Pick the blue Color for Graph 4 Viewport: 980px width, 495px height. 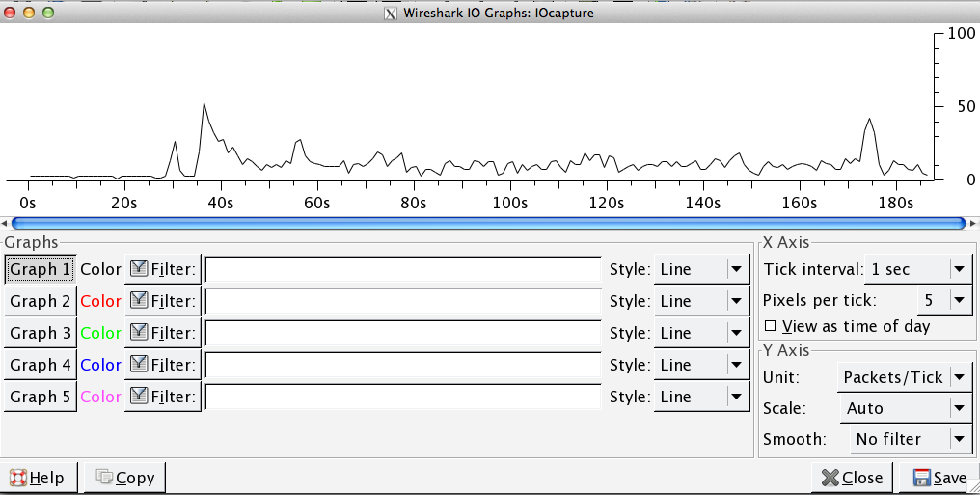[x=100, y=365]
